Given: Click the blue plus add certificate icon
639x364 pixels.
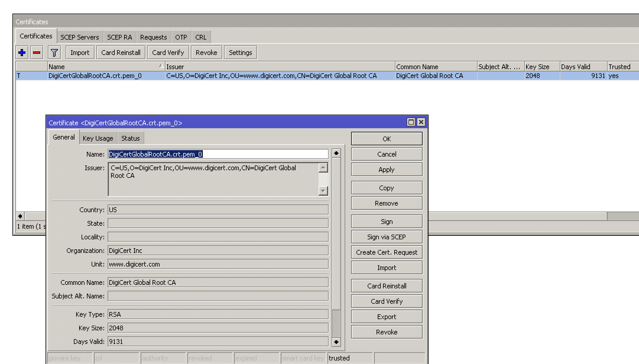Looking at the screenshot, I should click(22, 53).
